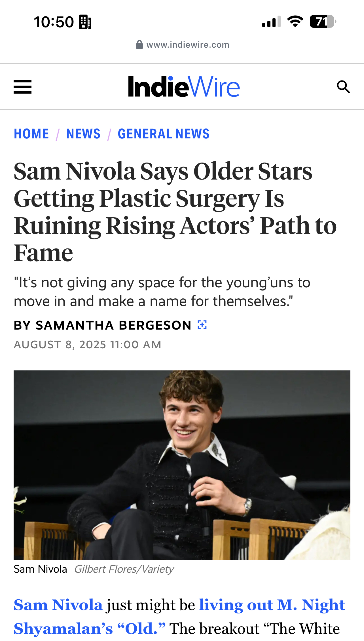Tap the 10:50 clock in status bar
364x641 pixels.
[x=54, y=22]
